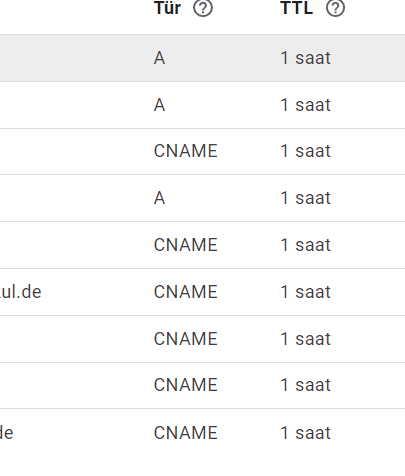Select the first CNAME record type cell
The height and width of the screenshot is (476, 405).
pos(186,151)
